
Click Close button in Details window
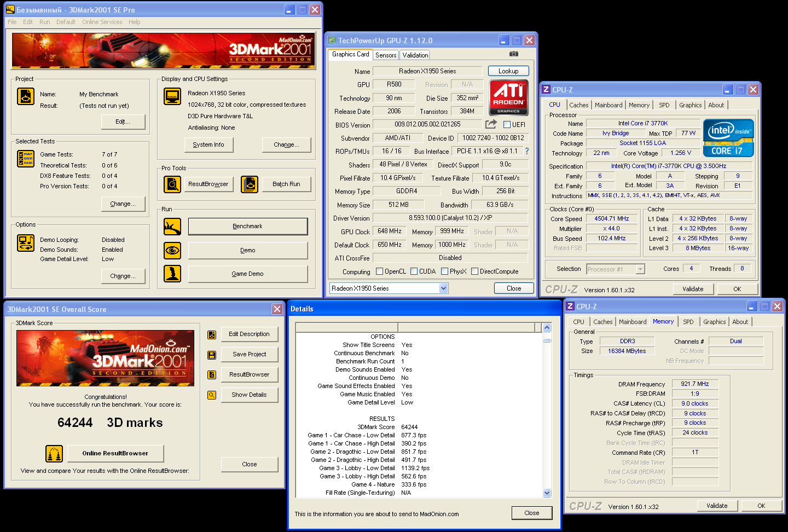coord(532,513)
